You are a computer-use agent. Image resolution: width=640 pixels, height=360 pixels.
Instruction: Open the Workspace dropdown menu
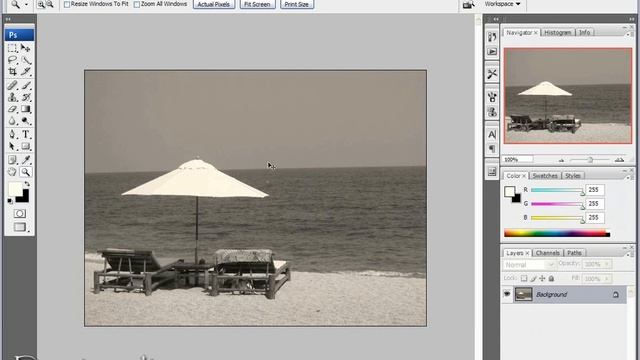[502, 4]
